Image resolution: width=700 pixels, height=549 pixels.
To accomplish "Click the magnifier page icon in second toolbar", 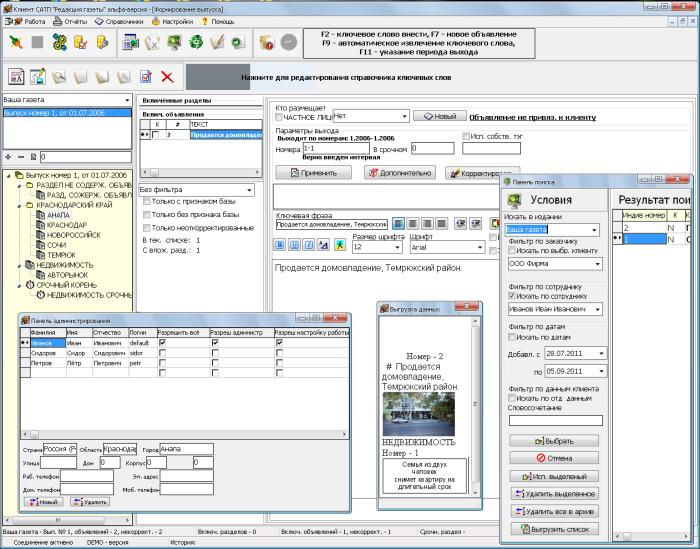I will 59,76.
